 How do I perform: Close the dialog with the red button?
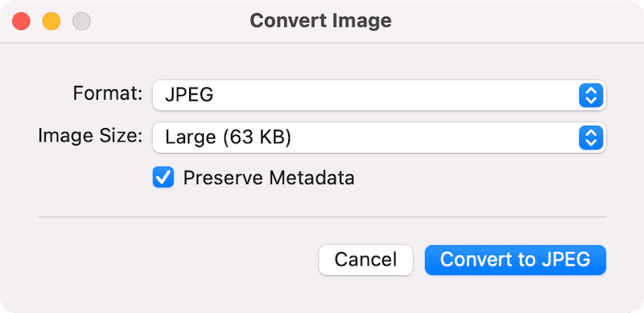click(21, 21)
